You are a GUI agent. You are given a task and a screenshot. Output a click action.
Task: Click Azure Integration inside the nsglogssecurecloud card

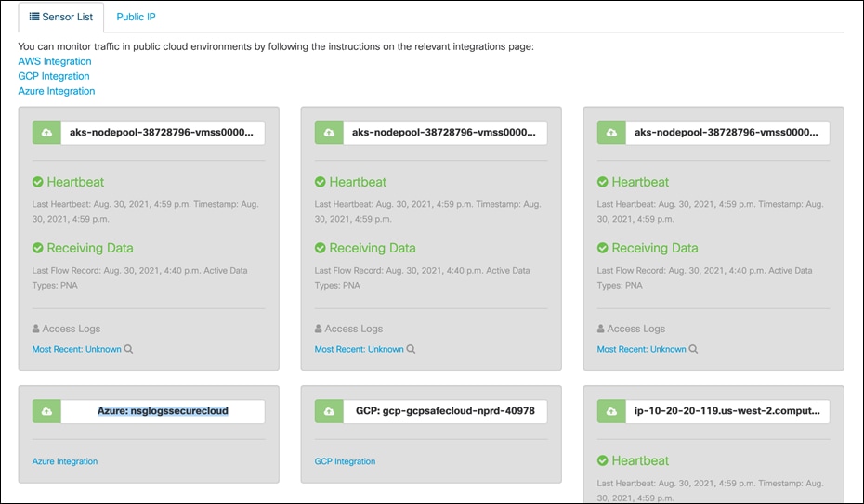click(65, 461)
